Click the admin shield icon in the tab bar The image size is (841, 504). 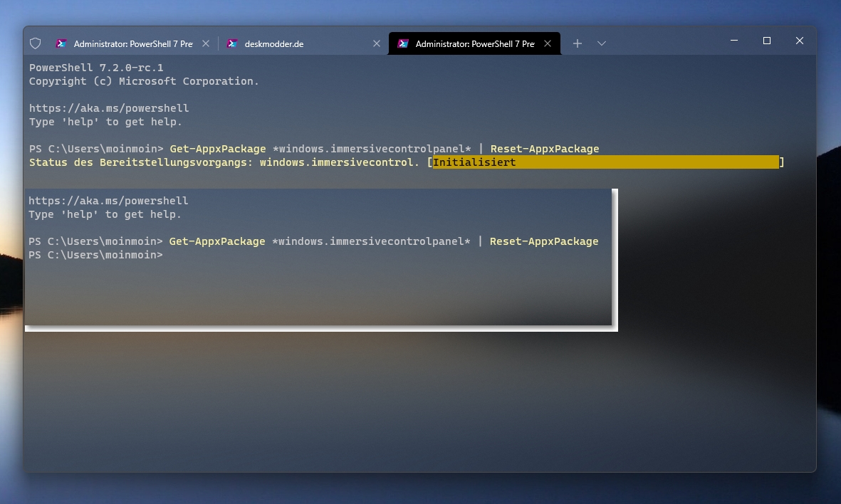coord(36,43)
